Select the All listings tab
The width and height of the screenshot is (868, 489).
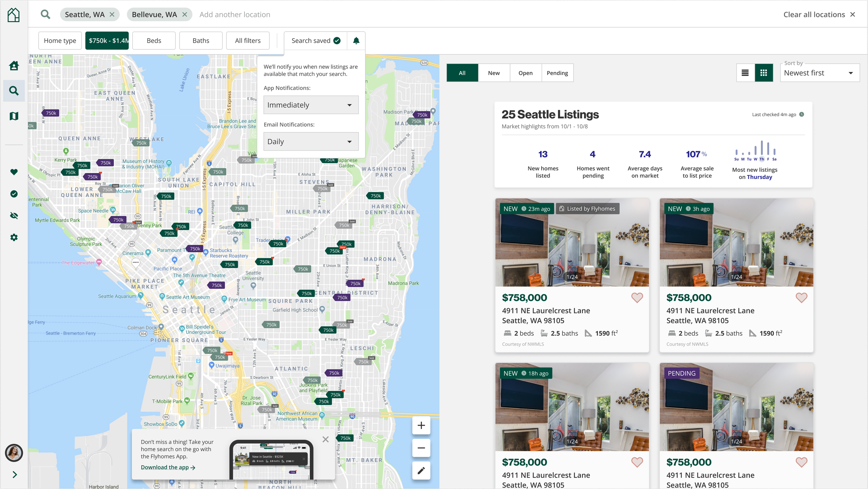pos(462,73)
